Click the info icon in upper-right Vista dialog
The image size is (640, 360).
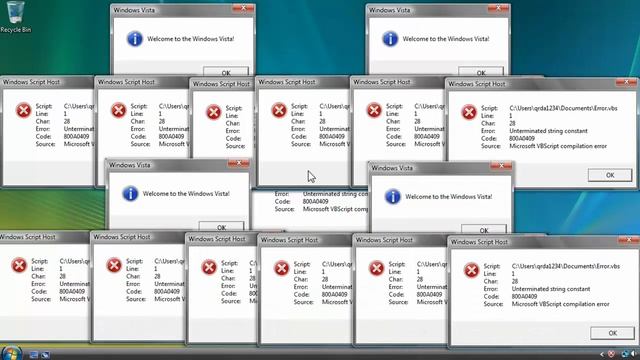point(390,39)
